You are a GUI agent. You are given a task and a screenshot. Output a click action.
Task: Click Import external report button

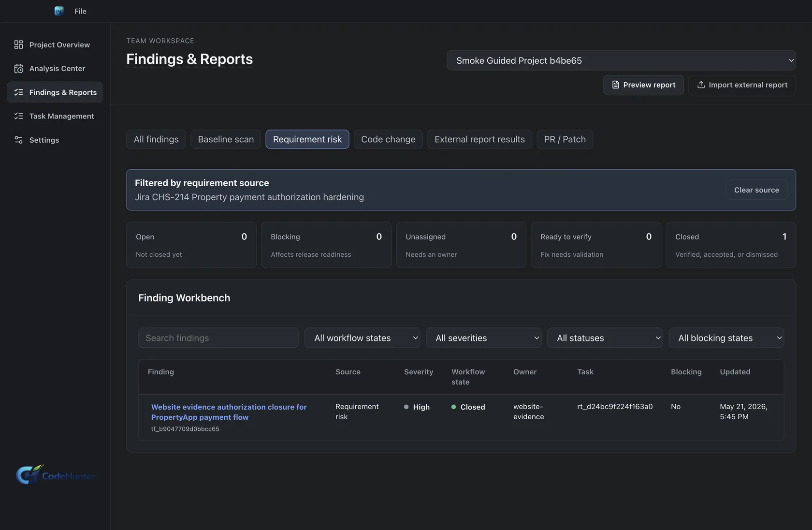click(x=742, y=85)
